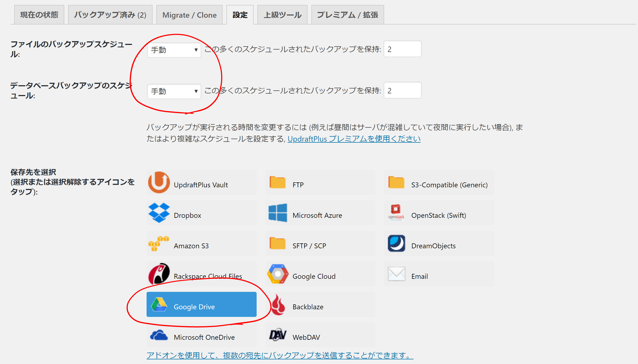Screen dimensions: 638x364
Task: Switch to the Migrate / Clone tab
Action: point(190,15)
